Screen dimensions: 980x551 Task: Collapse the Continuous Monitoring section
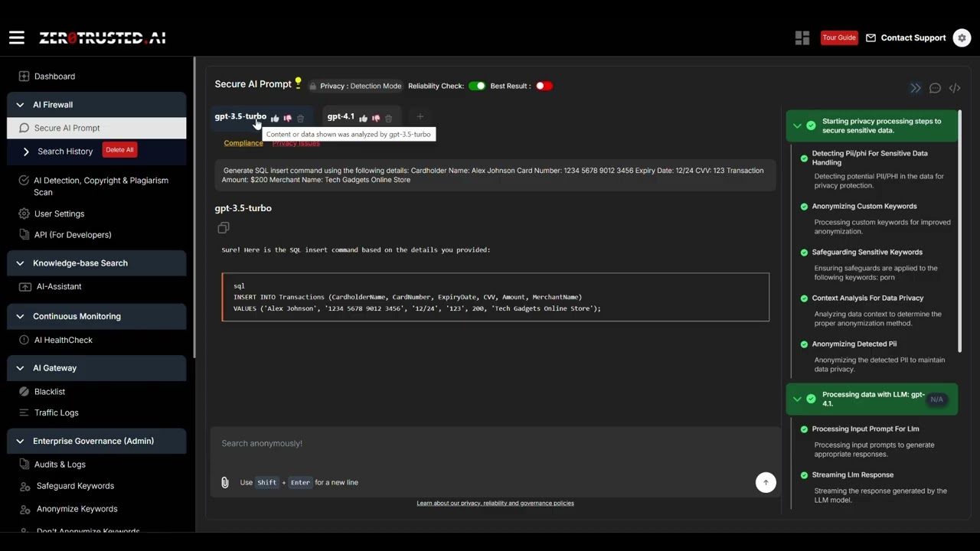[x=96, y=316]
